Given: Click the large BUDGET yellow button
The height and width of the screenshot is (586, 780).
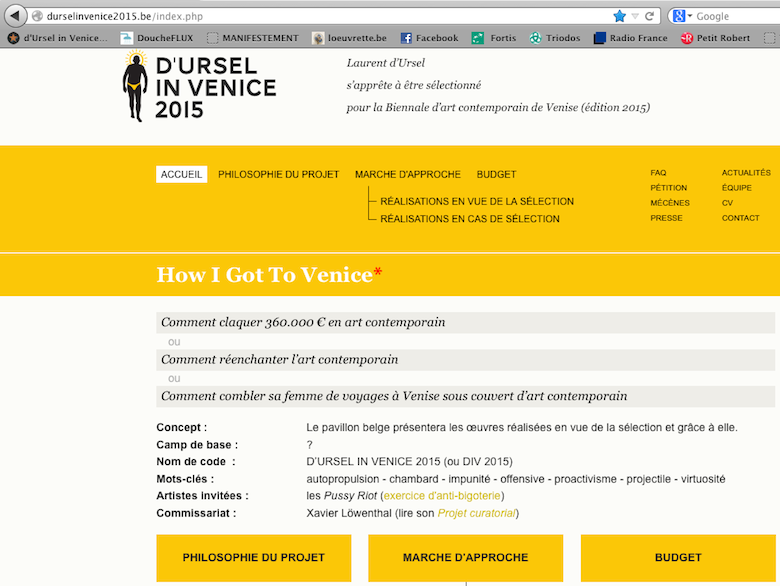Looking at the screenshot, I should 678,558.
